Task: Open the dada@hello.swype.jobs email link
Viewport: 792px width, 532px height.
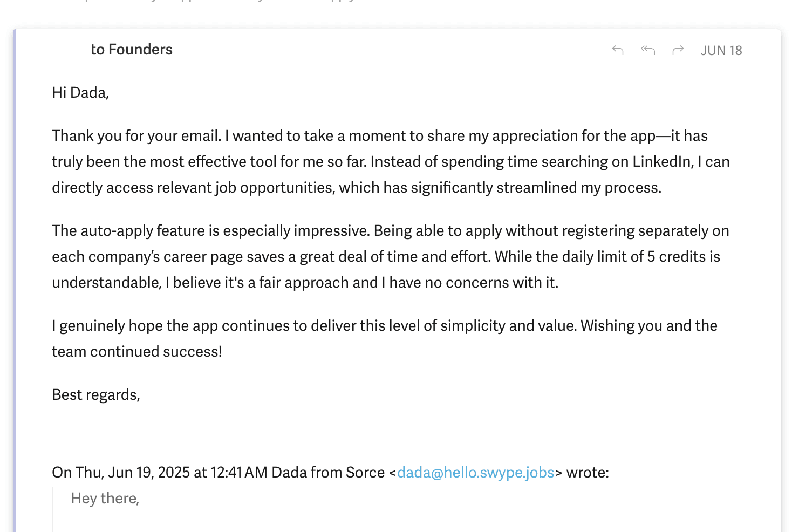Action: coord(475,473)
